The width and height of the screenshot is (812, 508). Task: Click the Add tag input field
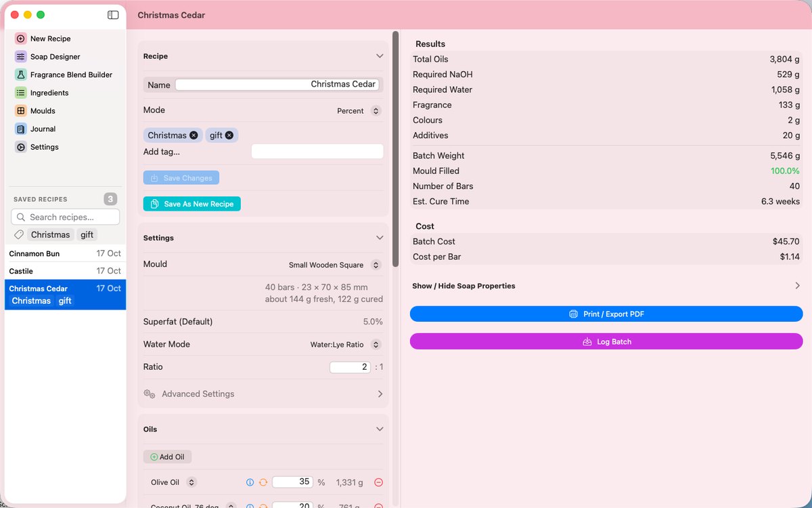point(317,152)
